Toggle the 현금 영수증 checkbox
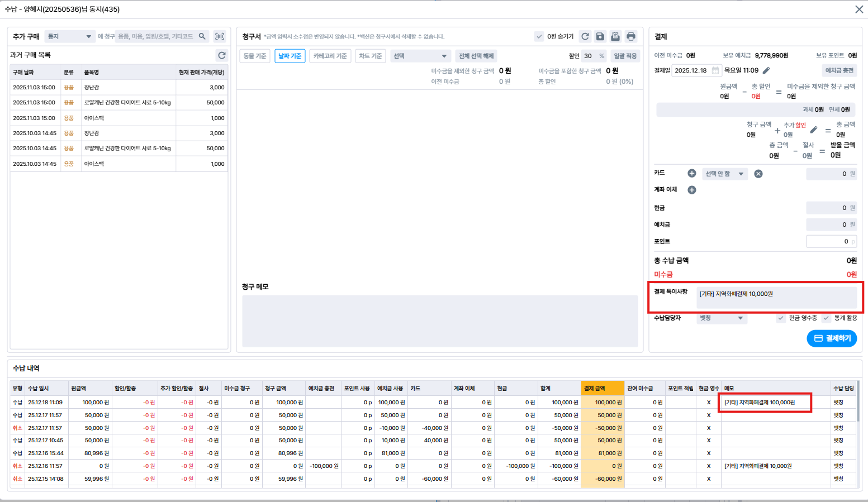Screen dimensions: 868x502 coord(781,318)
